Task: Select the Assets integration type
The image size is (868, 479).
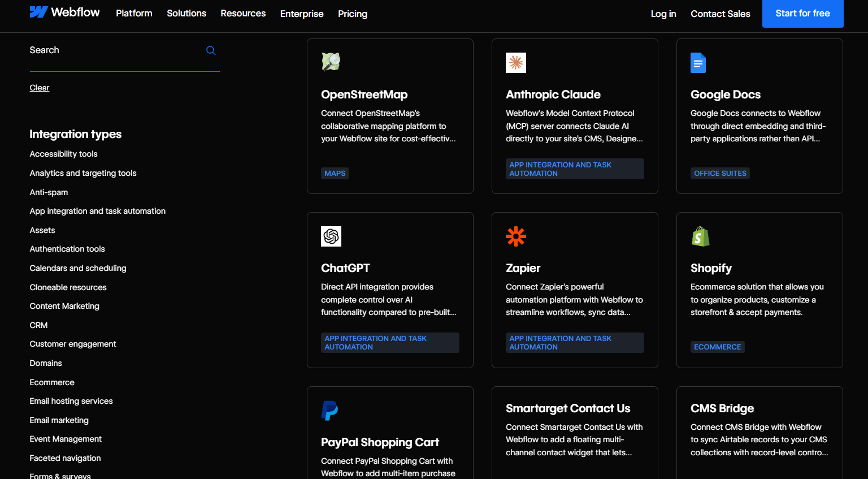Action: pyautogui.click(x=42, y=230)
